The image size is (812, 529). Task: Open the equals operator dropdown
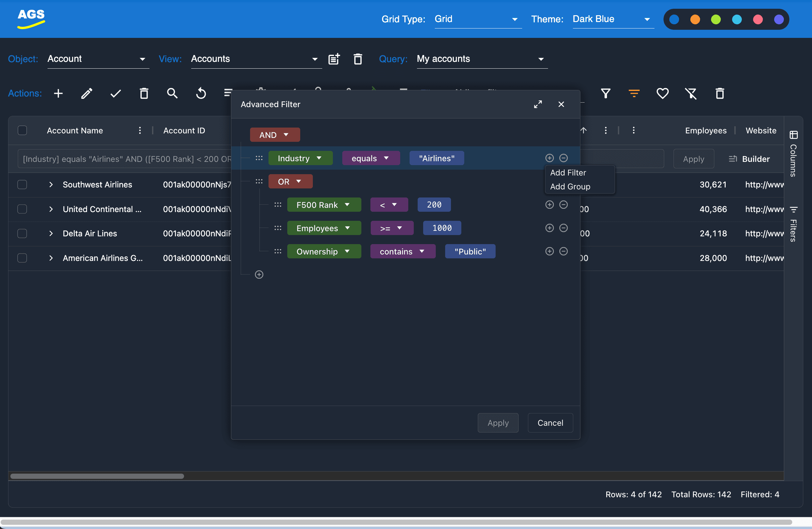pos(371,158)
